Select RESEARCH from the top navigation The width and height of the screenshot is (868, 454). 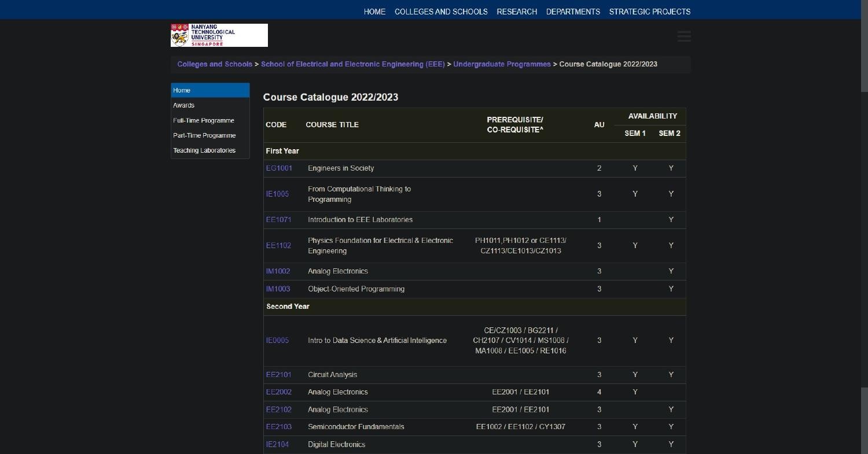tap(516, 12)
